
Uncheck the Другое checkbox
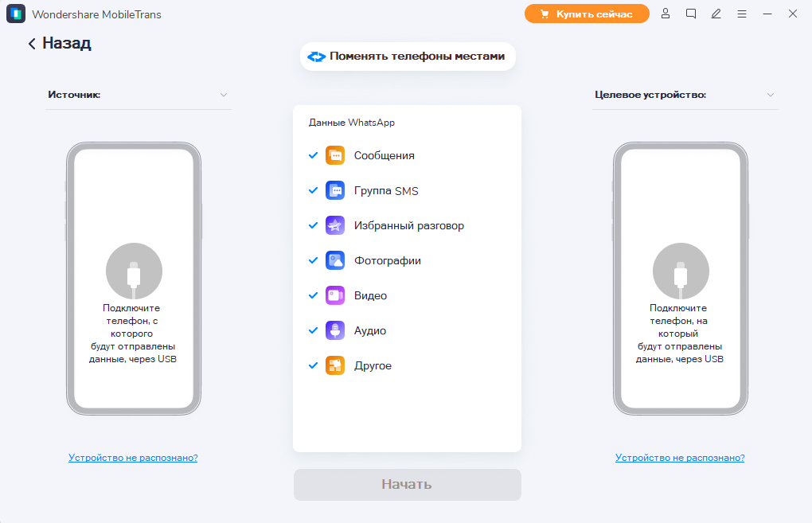(x=313, y=365)
